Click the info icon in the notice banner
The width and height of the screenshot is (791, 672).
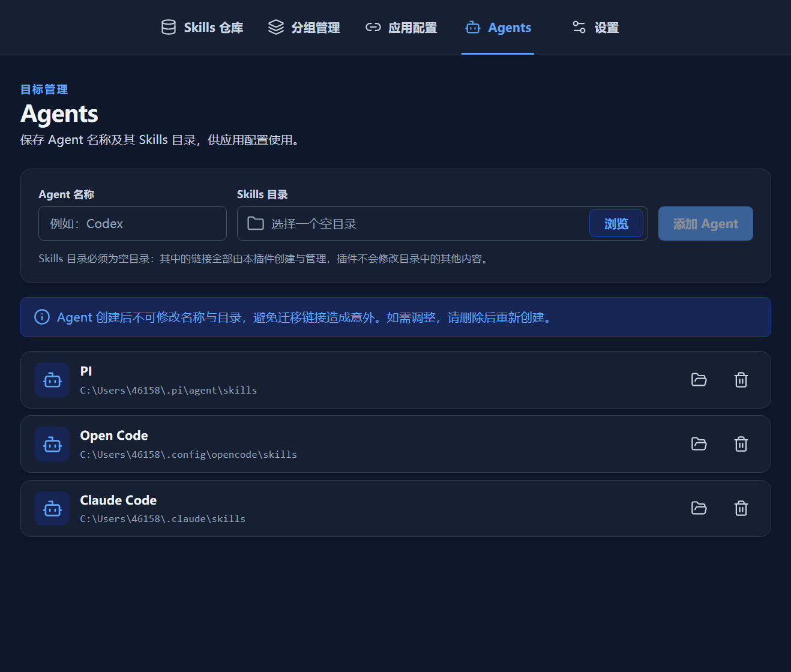click(42, 317)
